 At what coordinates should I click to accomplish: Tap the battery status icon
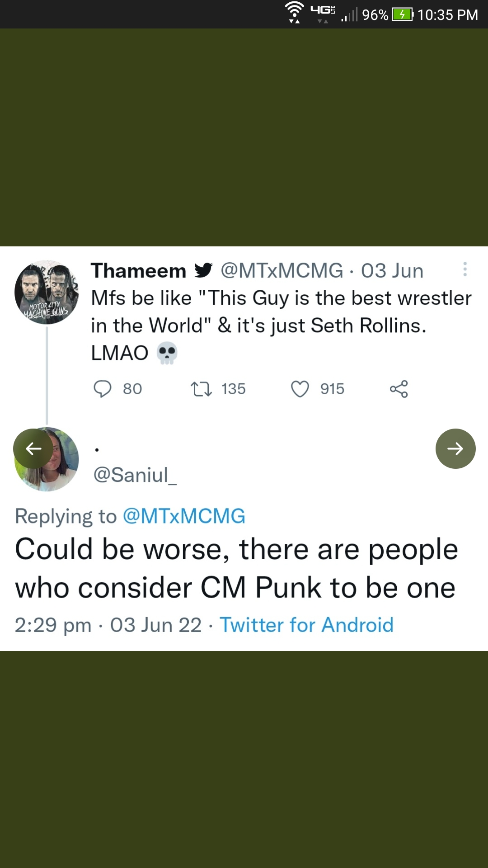402,14
